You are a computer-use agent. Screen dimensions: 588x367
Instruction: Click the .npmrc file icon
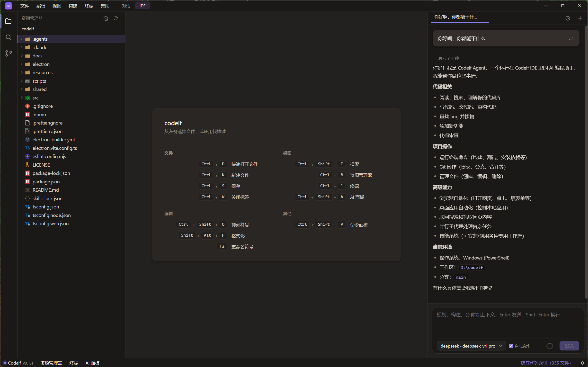click(x=27, y=115)
